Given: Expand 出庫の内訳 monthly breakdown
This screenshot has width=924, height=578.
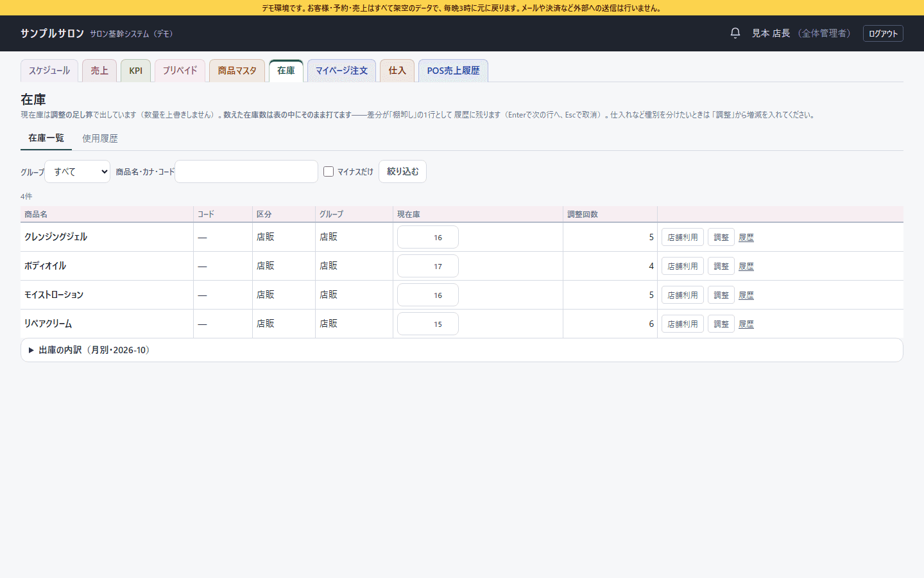Looking at the screenshot, I should (x=462, y=350).
